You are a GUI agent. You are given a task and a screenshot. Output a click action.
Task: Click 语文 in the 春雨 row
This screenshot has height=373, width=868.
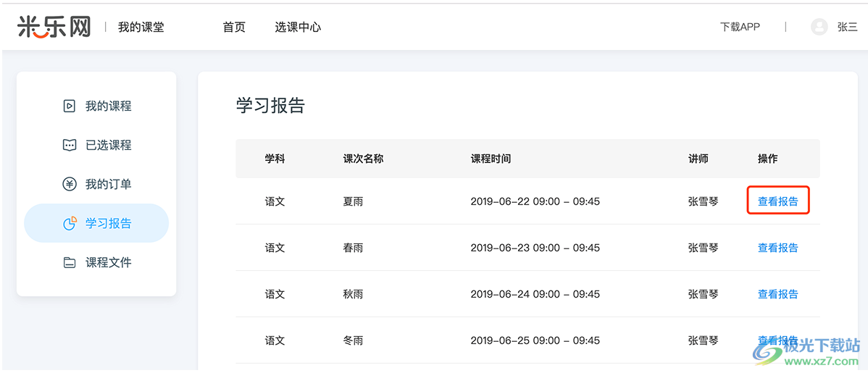click(275, 248)
